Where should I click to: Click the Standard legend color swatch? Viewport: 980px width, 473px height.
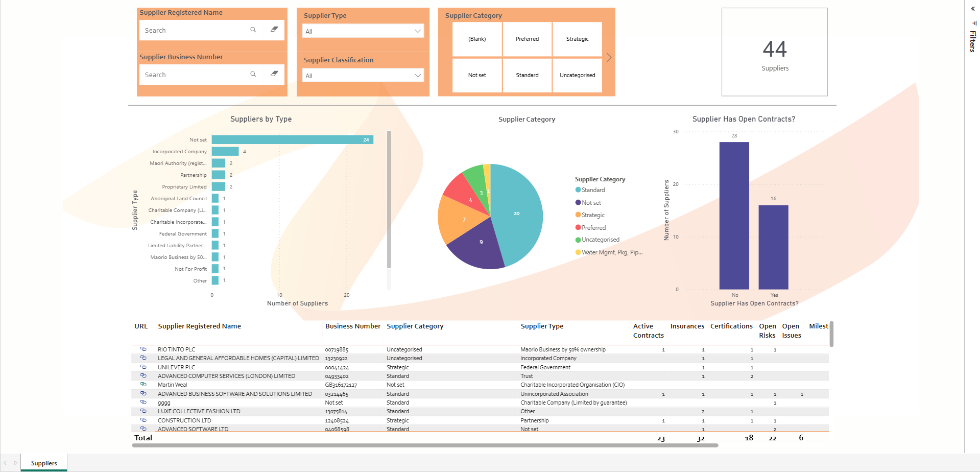pyautogui.click(x=578, y=190)
